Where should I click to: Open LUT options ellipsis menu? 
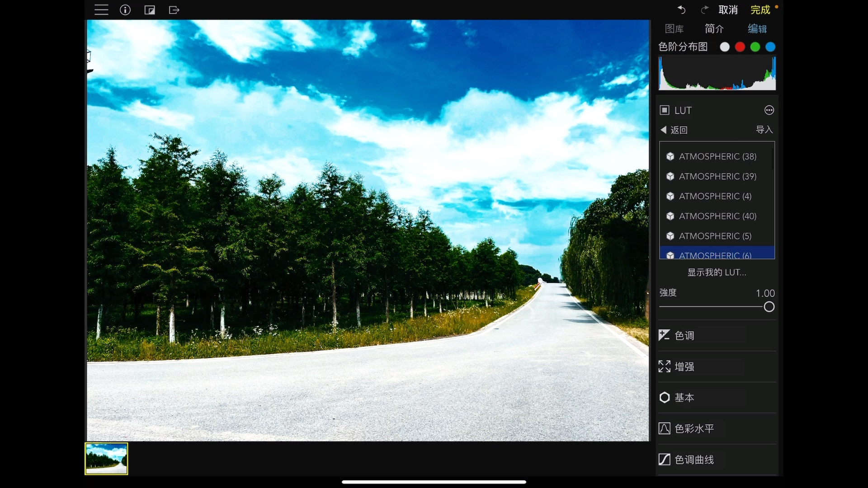click(x=769, y=110)
